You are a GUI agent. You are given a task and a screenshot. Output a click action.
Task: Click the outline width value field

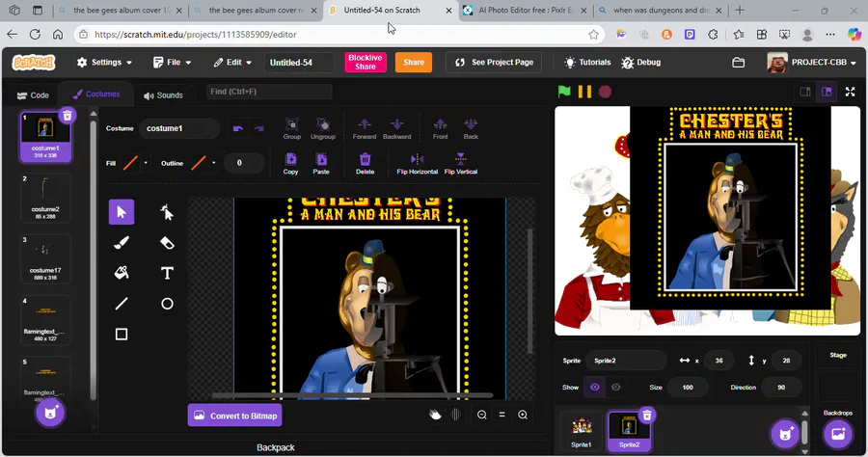coord(243,163)
